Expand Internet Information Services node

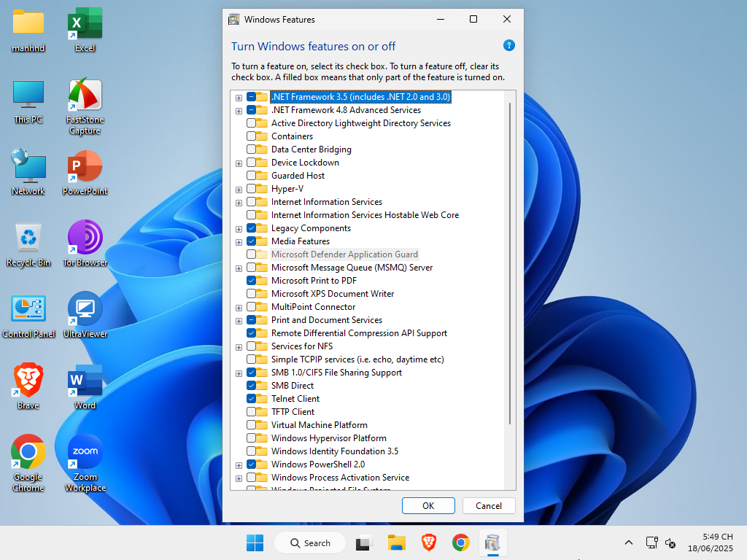239,203
